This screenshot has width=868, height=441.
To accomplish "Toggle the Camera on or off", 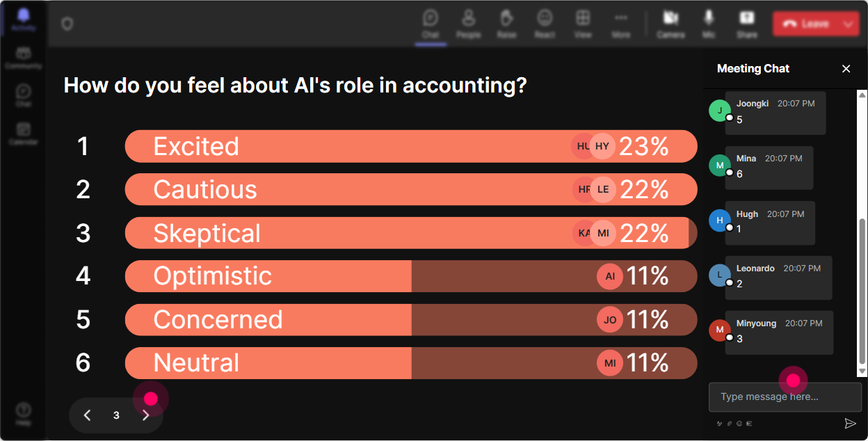I will [x=670, y=24].
